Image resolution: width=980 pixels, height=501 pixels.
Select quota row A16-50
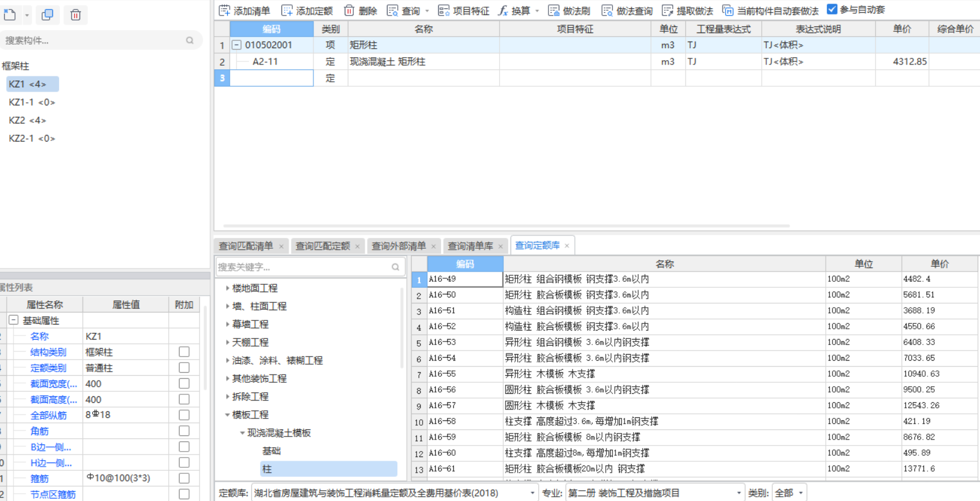coord(696,295)
